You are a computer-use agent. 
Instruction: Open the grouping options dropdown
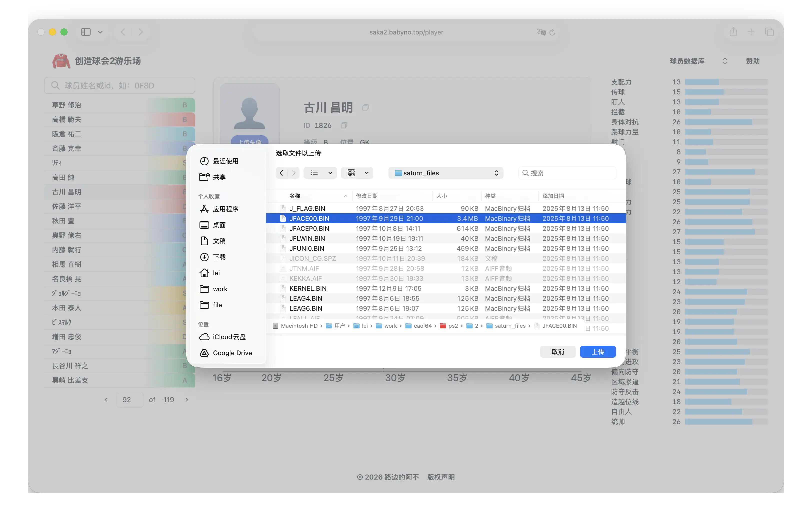[357, 173]
